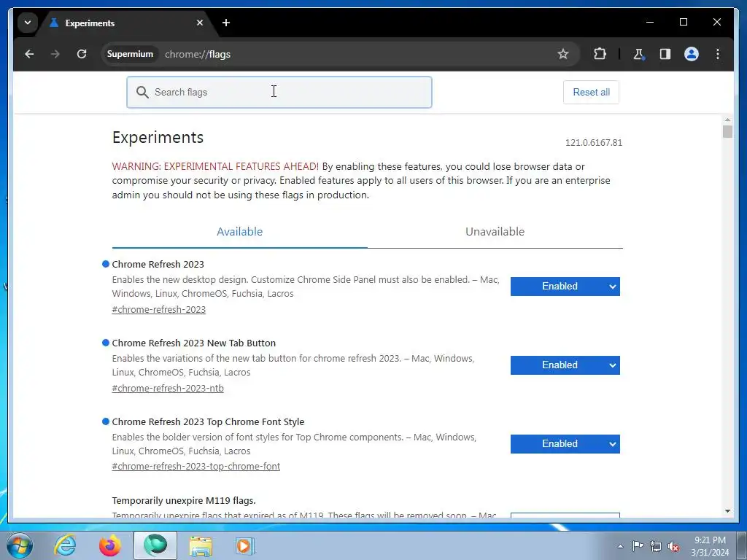Click the version number 121.0.6167.81
The width and height of the screenshot is (747, 560).
(x=594, y=143)
